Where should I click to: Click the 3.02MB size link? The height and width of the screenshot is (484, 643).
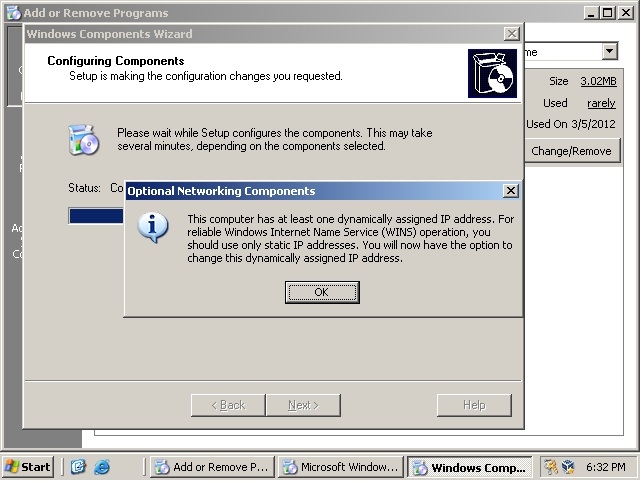(598, 81)
